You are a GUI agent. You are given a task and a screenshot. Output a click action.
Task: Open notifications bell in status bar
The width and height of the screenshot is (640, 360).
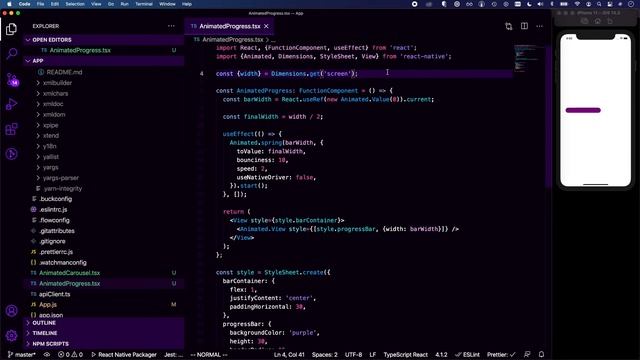(541, 354)
